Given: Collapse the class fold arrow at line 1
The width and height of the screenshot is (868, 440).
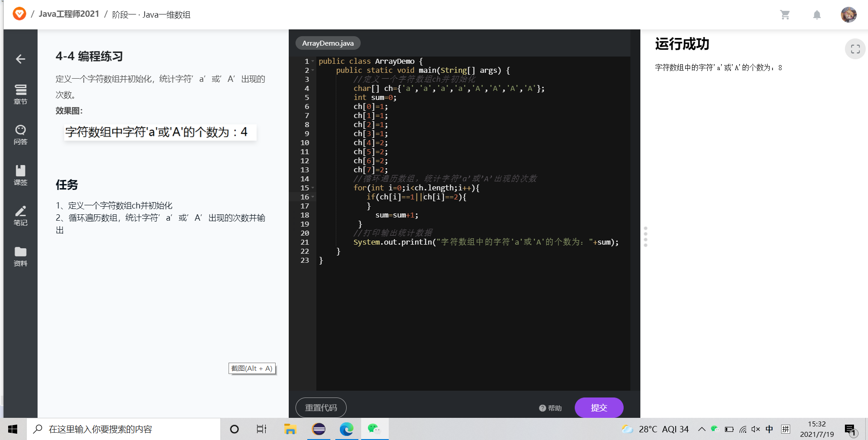Looking at the screenshot, I should coord(313,61).
